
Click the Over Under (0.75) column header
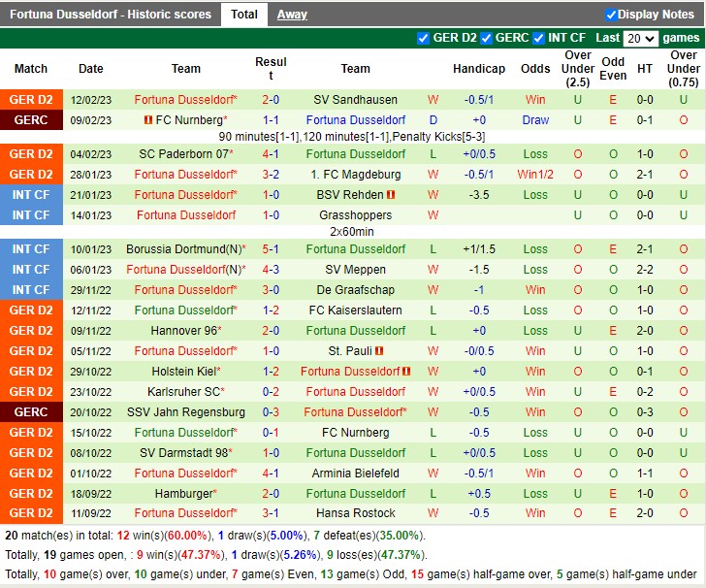[683, 69]
